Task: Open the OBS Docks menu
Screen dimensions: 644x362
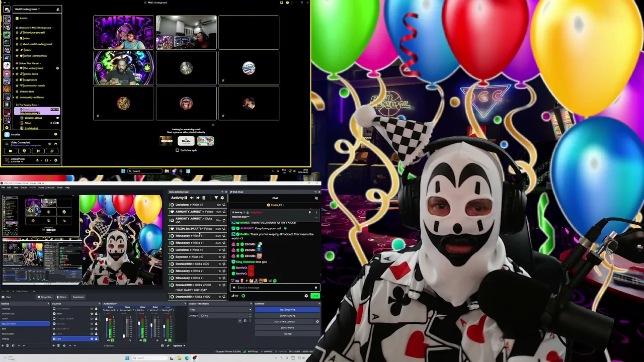Action: [23, 188]
